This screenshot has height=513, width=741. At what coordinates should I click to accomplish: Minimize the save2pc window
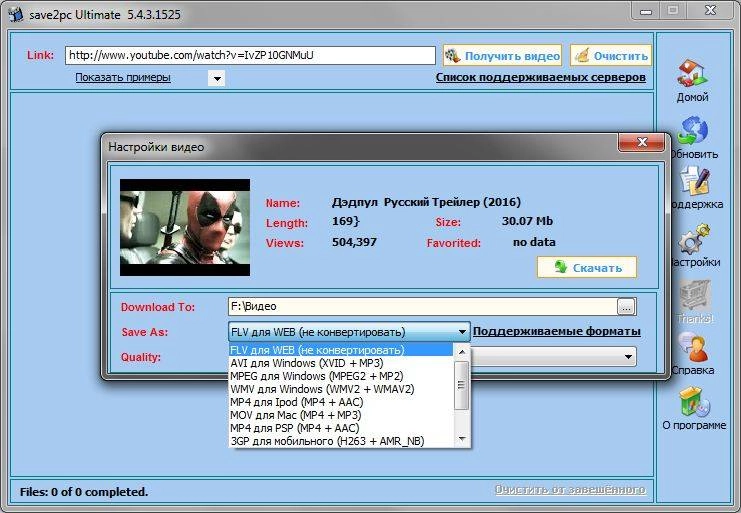(646, 10)
